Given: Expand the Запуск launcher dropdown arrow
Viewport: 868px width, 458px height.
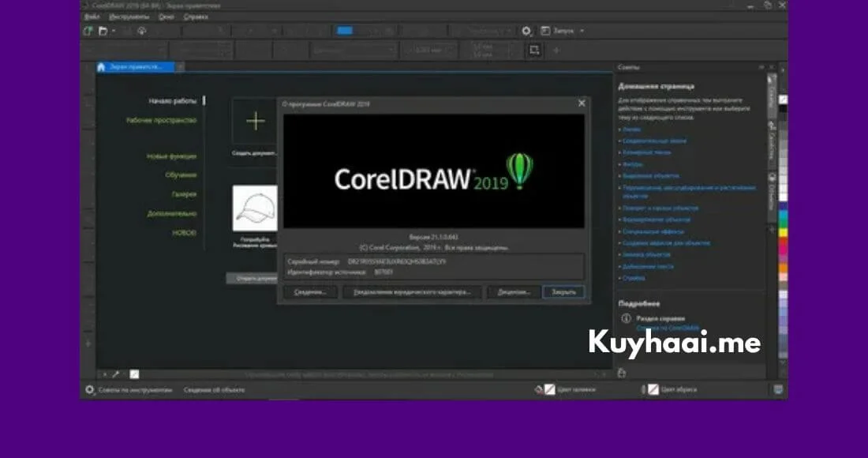Looking at the screenshot, I should 582,31.
